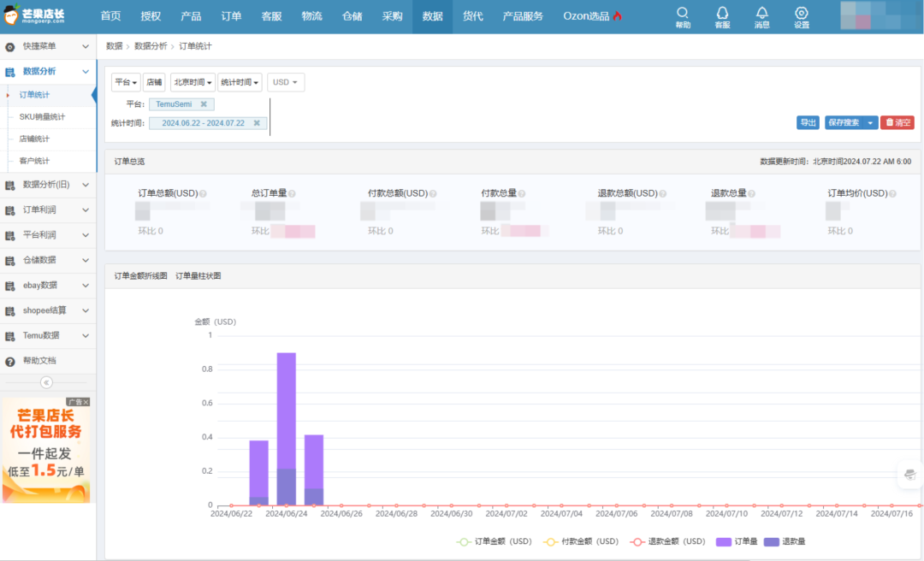Click the 店铺 filter button
This screenshot has height=561, width=924.
pyautogui.click(x=154, y=82)
